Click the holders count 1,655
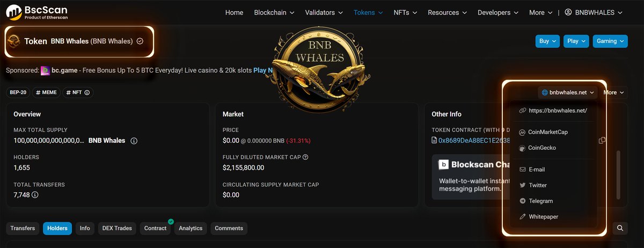This screenshot has height=248, width=644. [x=21, y=167]
